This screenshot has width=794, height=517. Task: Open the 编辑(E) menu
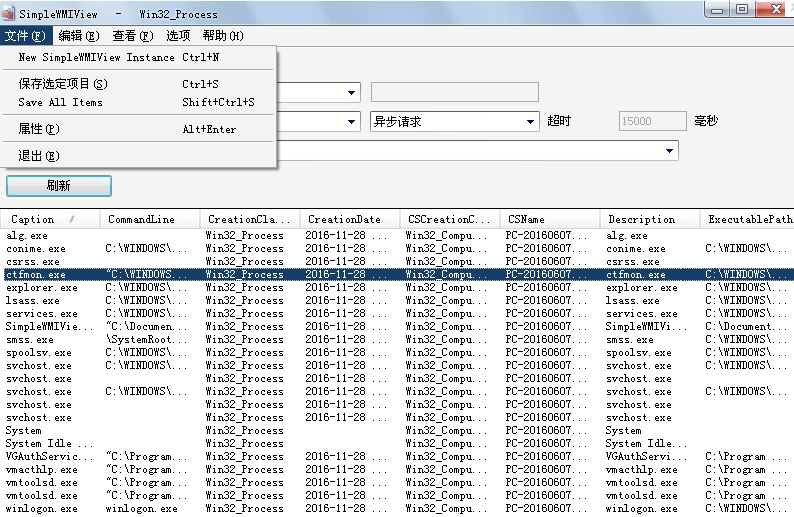click(79, 36)
